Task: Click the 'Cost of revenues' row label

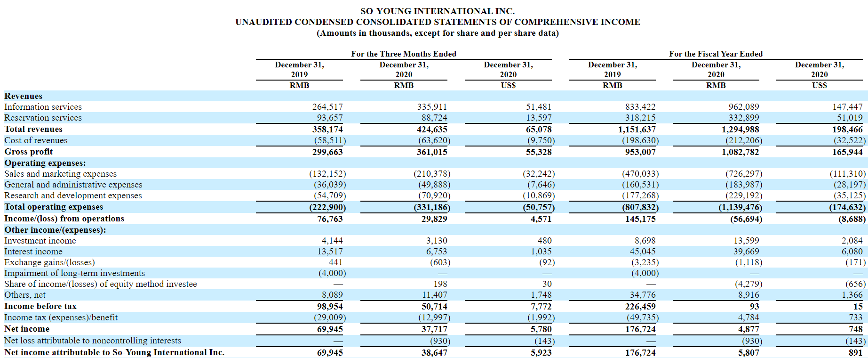Action: (36, 140)
